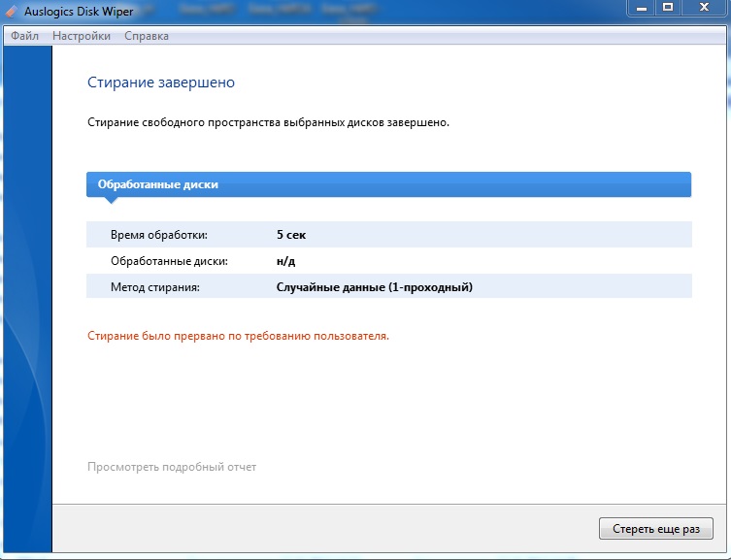Image resolution: width=731 pixels, height=560 pixels.
Task: Select the Обработанные диски row label
Action: [x=169, y=261]
